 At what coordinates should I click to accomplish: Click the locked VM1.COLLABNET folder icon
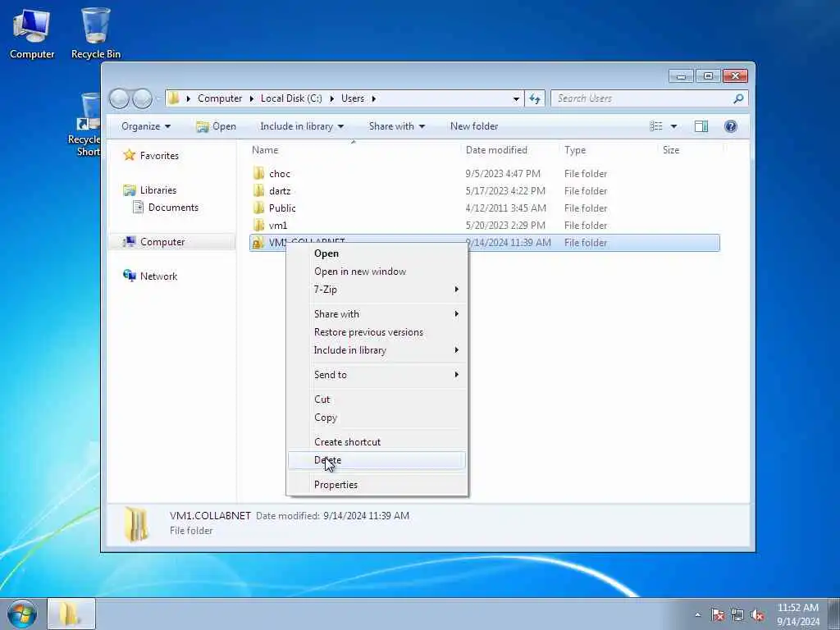[258, 243]
